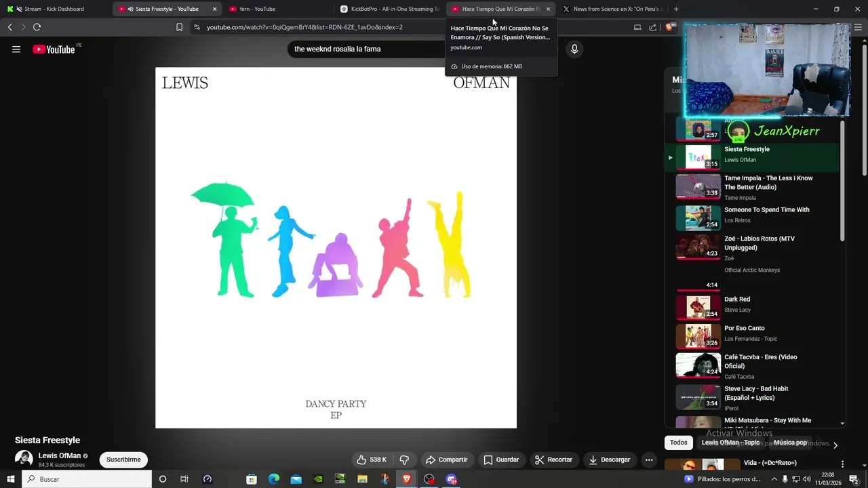The height and width of the screenshot is (488, 868).
Task: Dislike the Siesta Freestyle video
Action: click(404, 460)
